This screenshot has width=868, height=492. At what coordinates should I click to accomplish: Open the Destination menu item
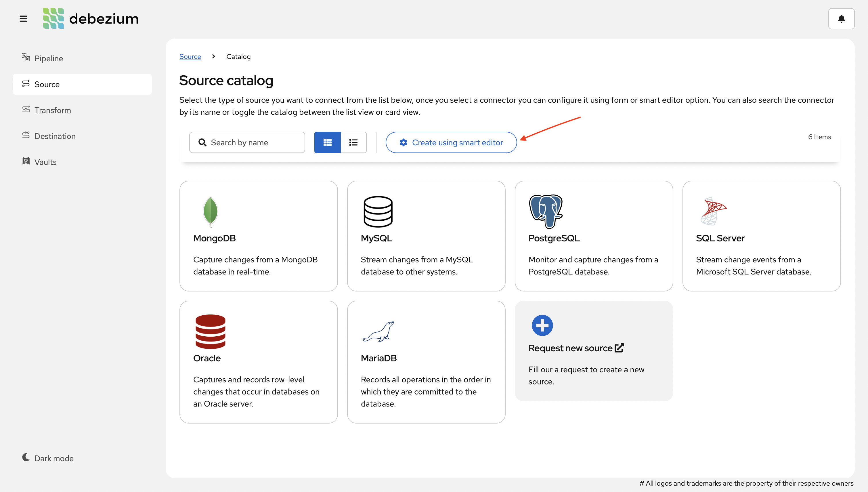pyautogui.click(x=82, y=136)
